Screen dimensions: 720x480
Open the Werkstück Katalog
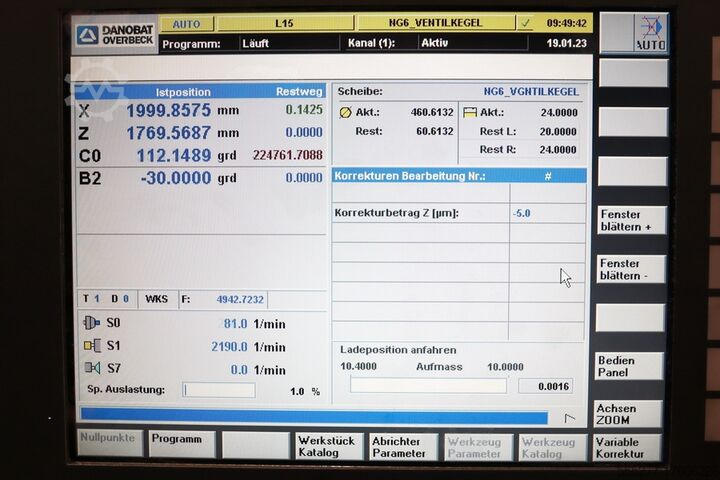click(x=327, y=446)
